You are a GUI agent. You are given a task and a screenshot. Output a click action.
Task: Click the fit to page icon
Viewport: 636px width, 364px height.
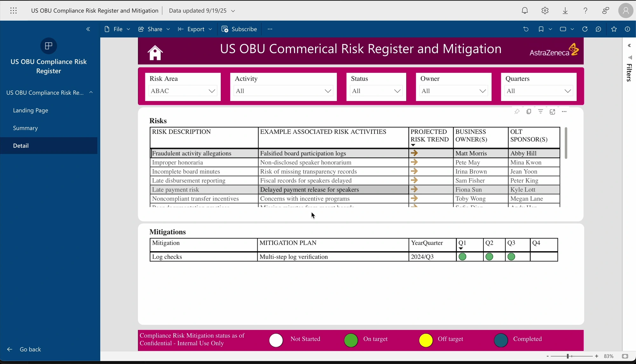(x=625, y=356)
